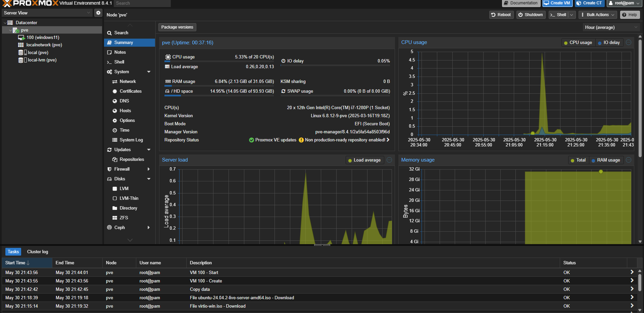
Task: Focus the top Search input field
Action: click(x=142, y=3)
